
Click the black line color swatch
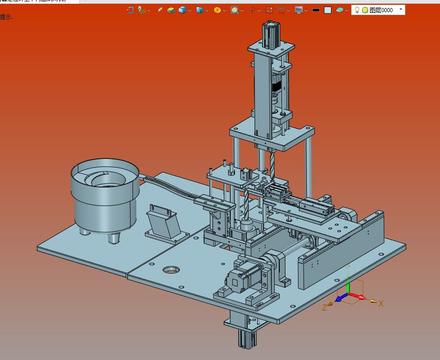pos(316,10)
